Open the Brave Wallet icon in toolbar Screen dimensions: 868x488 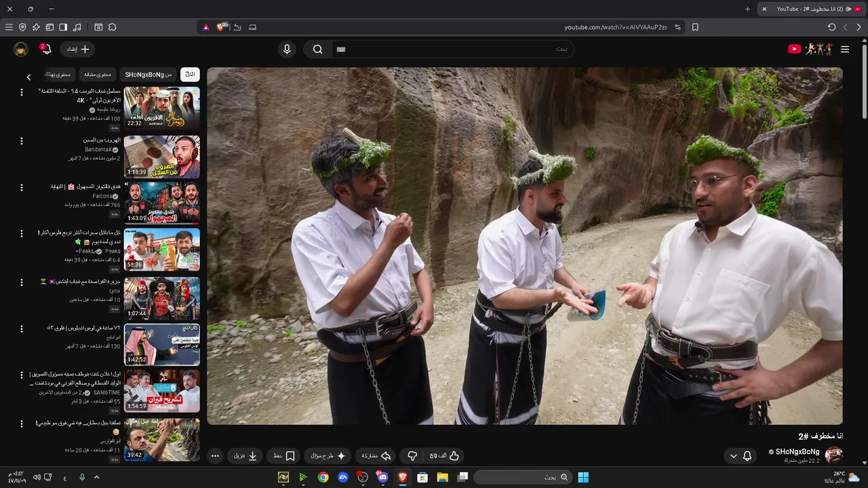tap(50, 27)
